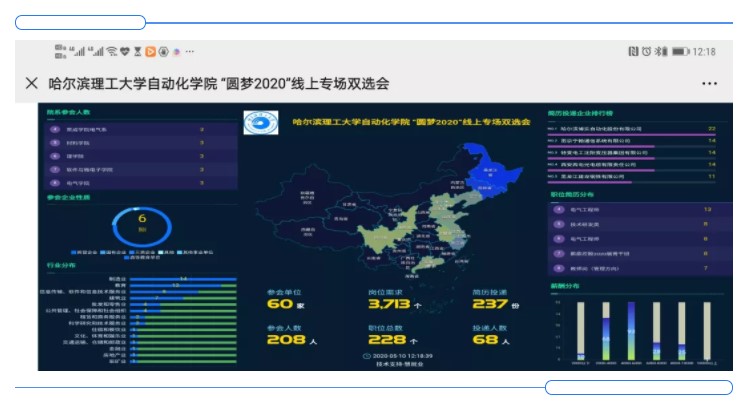Select the highlighted blue Heilongjiang province on the map
This screenshot has height=412, width=752.
point(497,168)
